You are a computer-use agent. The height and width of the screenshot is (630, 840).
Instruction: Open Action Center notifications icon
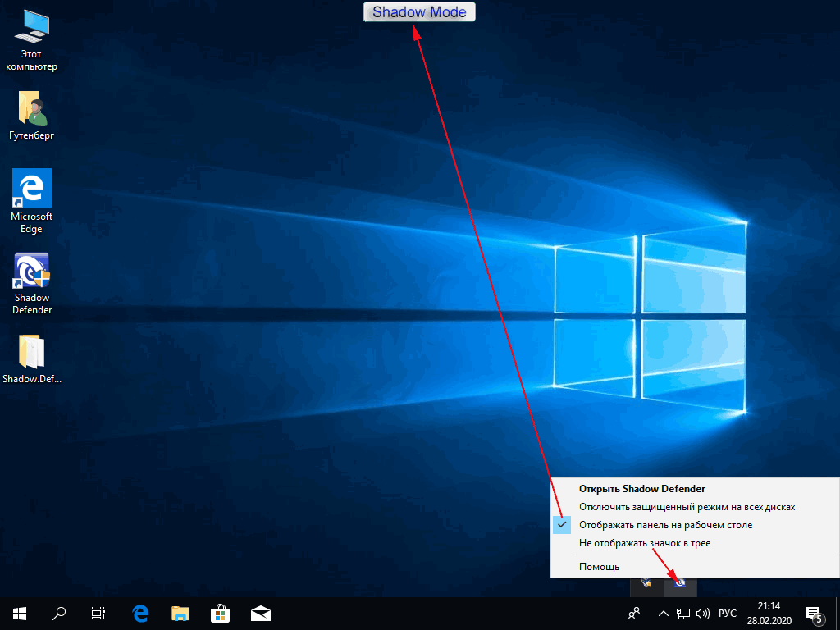coord(815,614)
